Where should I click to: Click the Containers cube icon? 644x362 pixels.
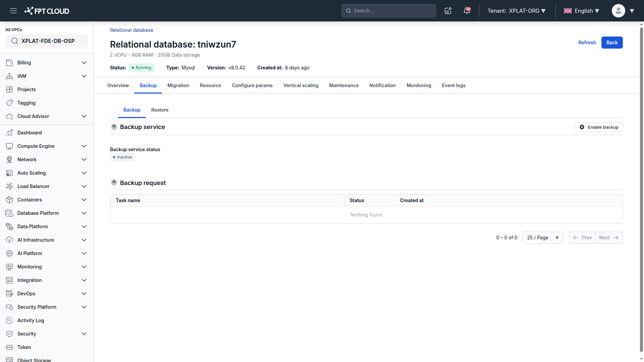point(9,200)
